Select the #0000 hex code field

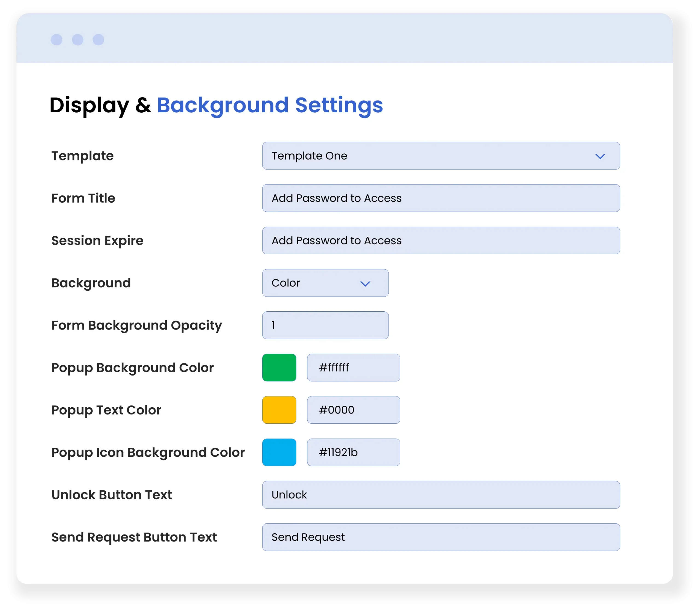point(353,410)
